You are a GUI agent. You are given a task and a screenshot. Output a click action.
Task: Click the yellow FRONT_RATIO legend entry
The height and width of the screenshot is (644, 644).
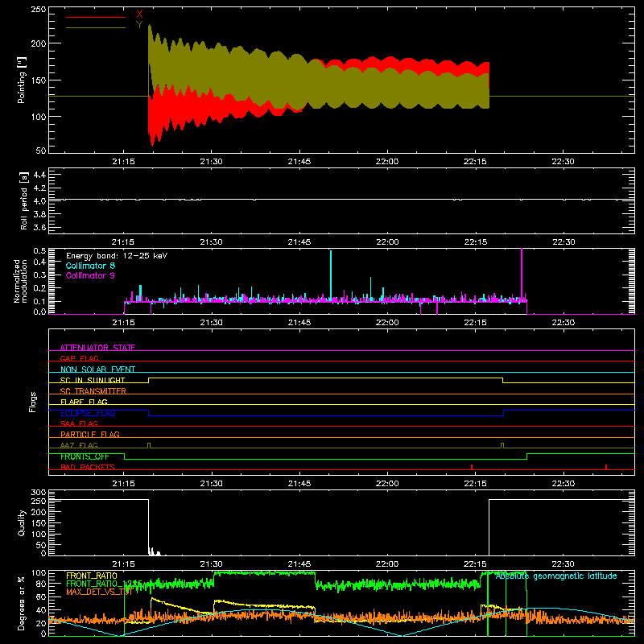[92, 576]
